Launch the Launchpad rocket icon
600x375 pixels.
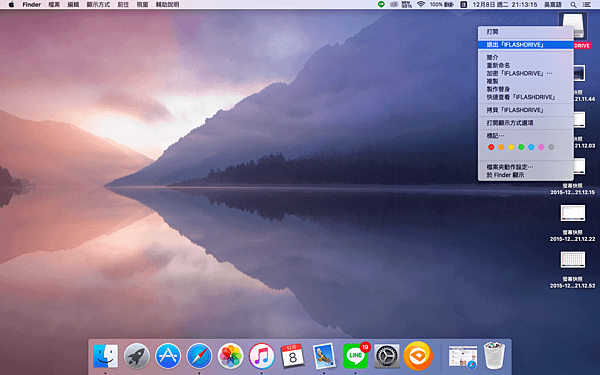[x=137, y=356]
